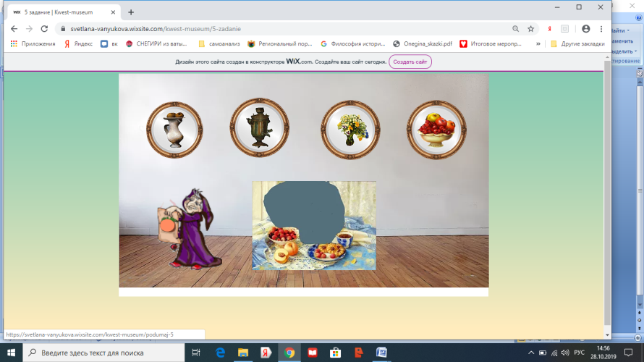Click the still life painting with gray spot
The image size is (644, 362).
pyautogui.click(x=314, y=226)
